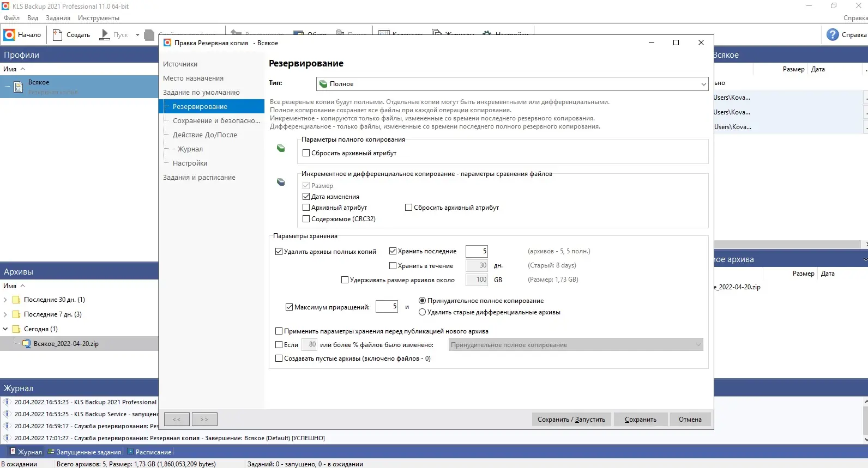Open the Тип dropdown showing Полное
This screenshot has width=868, height=468.
click(512, 84)
